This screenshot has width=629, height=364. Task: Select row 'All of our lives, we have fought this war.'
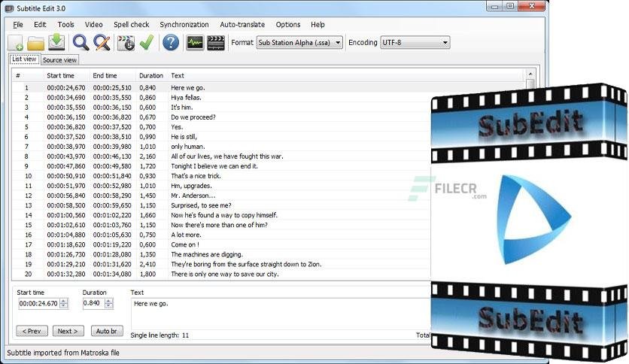point(220,156)
